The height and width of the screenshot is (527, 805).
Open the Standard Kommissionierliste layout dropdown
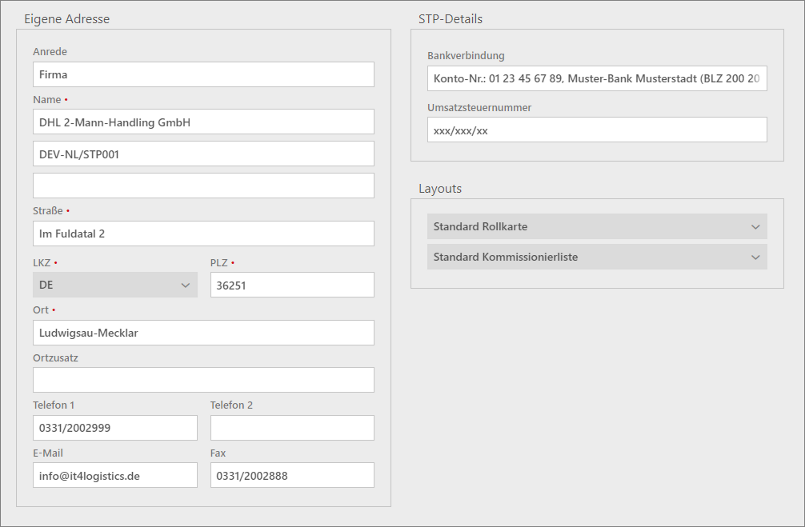tap(597, 257)
